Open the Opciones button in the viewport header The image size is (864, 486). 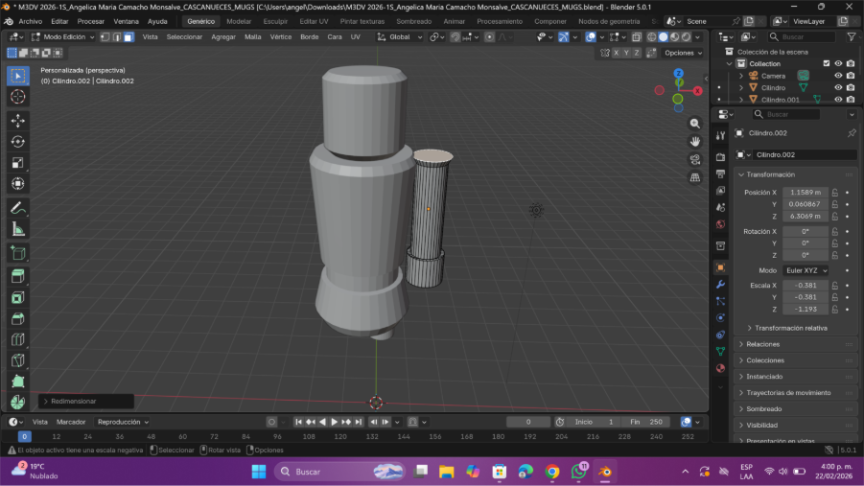pos(680,53)
